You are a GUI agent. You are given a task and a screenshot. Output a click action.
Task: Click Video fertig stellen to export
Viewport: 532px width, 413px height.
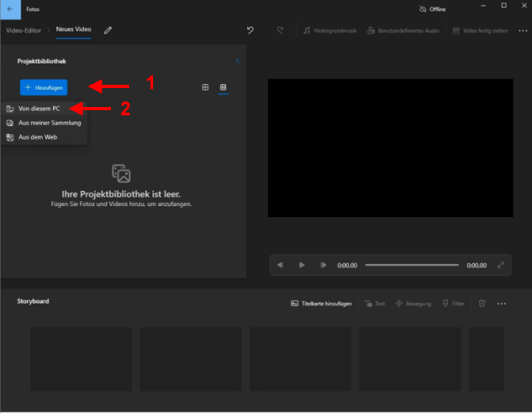pyautogui.click(x=480, y=30)
